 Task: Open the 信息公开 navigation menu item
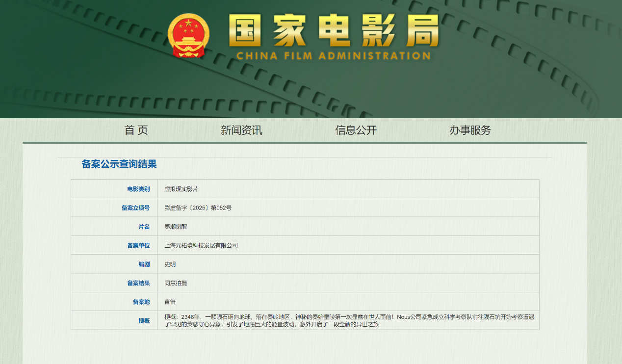point(355,130)
